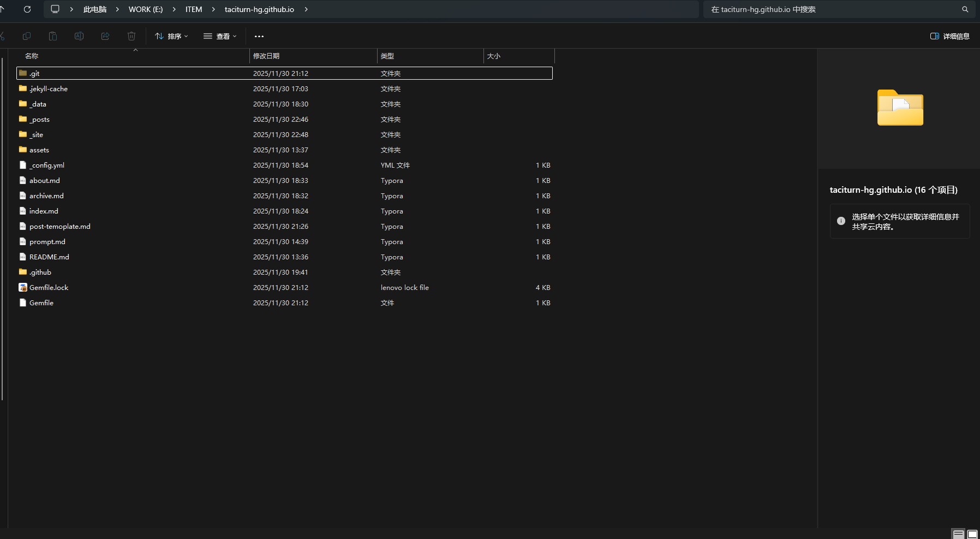Click the refresh icon in address bar
This screenshot has width=980, height=539.
(27, 9)
